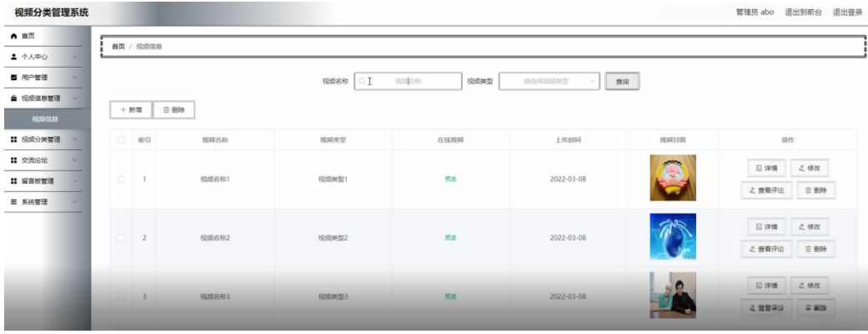Click 预览 link for 视频名称3
This screenshot has height=334, width=868.
click(x=450, y=296)
